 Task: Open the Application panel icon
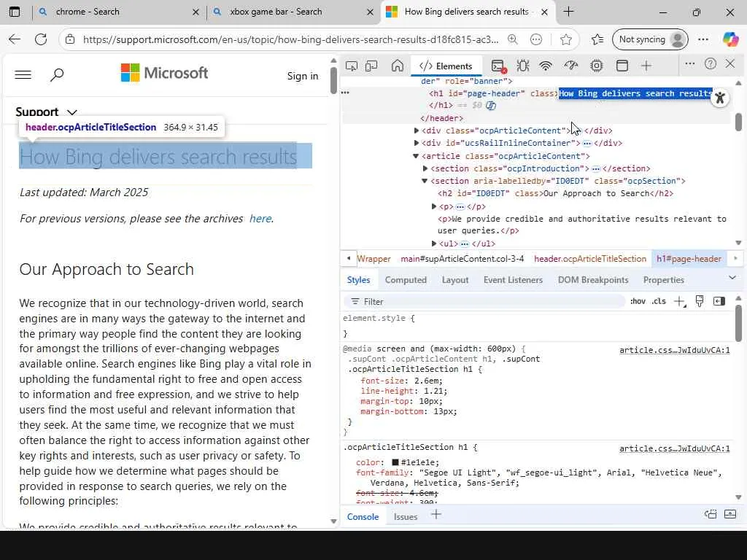pyautogui.click(x=622, y=66)
